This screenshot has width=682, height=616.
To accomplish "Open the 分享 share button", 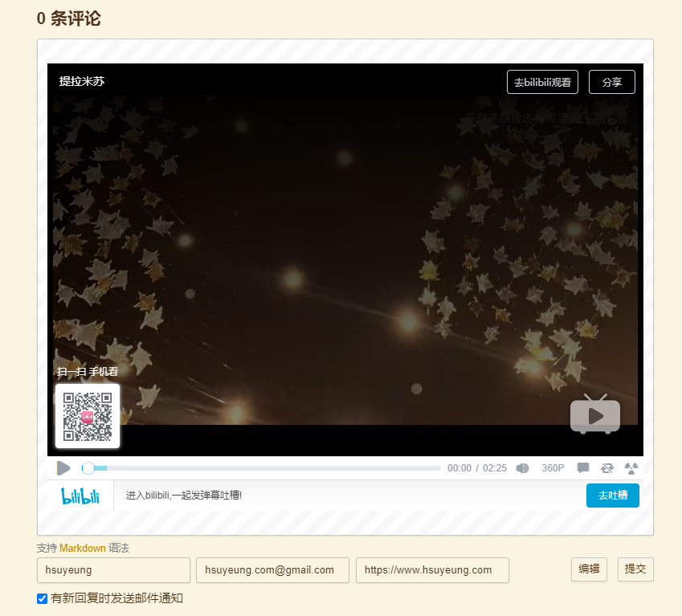I will click(x=611, y=82).
